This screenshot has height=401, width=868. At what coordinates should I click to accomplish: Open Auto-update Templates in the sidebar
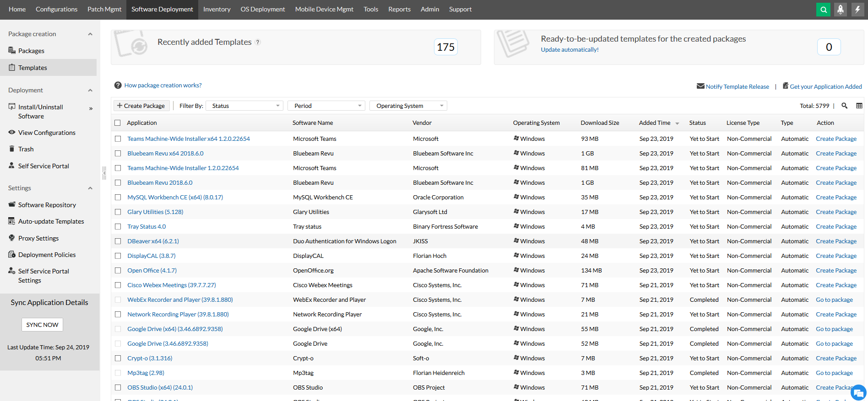(x=51, y=221)
